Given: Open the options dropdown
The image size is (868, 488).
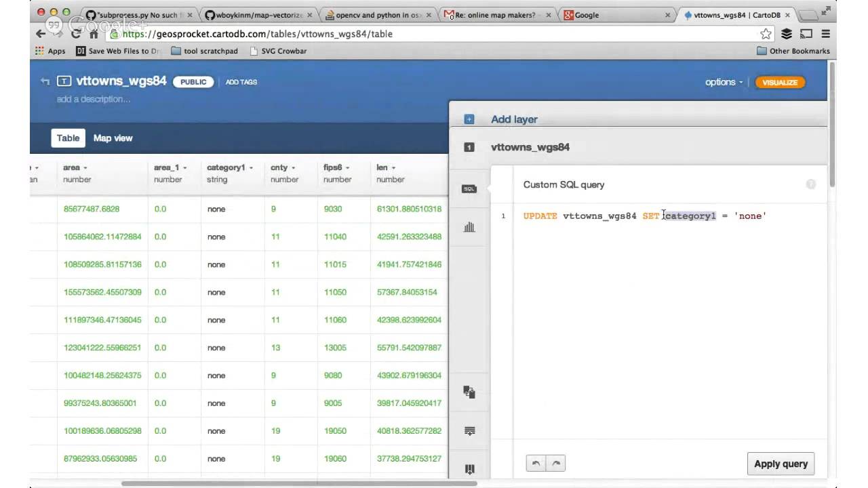Looking at the screenshot, I should coord(724,82).
